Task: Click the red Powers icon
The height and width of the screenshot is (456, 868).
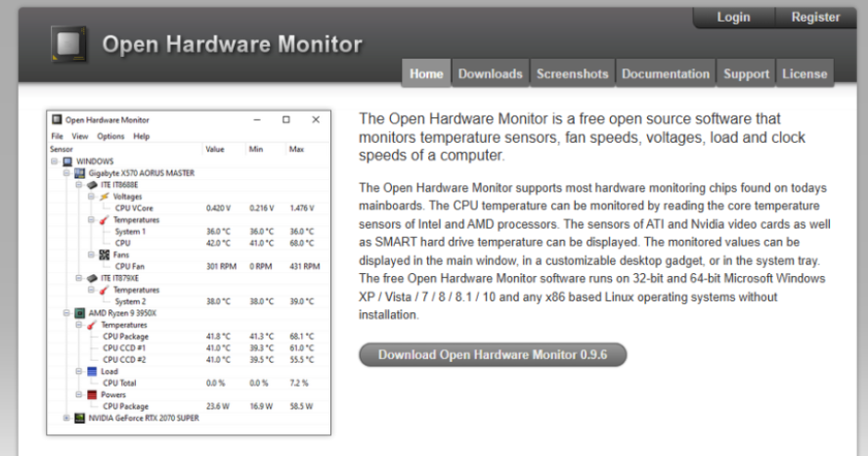Action: point(92,394)
